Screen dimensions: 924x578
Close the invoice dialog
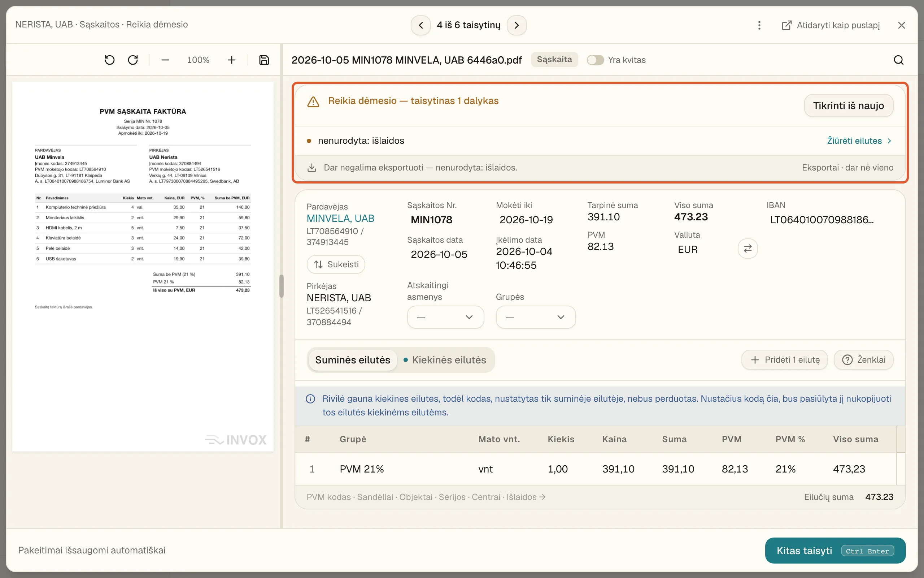902,25
